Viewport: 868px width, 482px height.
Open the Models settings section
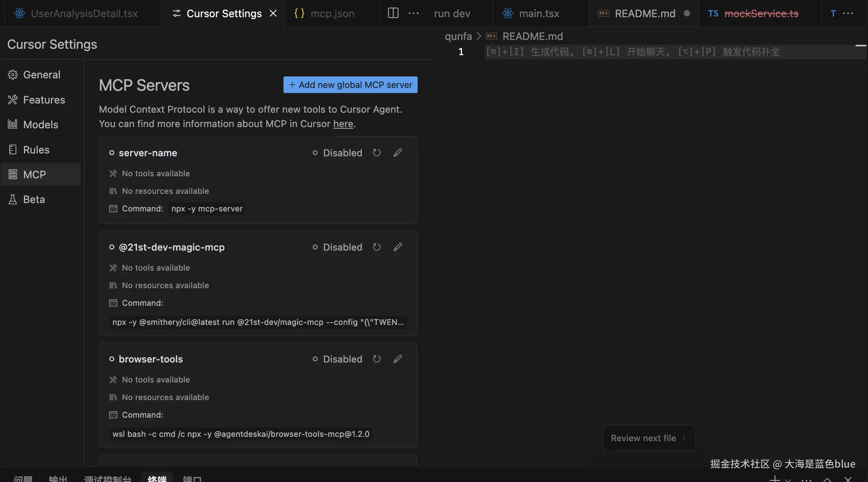(x=40, y=125)
